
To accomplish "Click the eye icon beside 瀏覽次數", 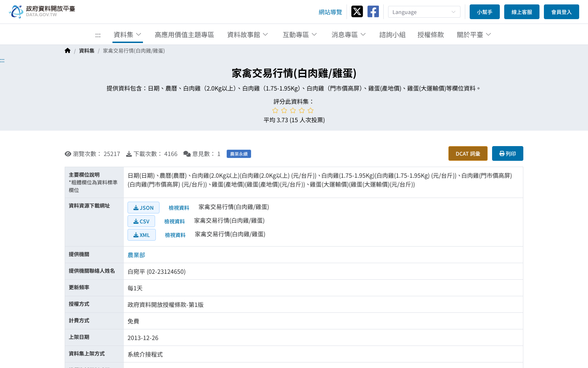I will click(x=68, y=154).
